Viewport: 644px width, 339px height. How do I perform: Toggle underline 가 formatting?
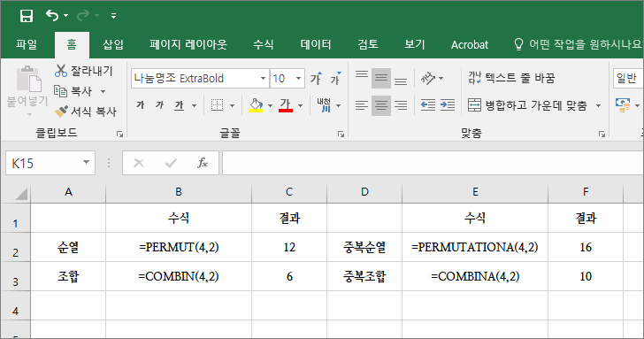(179, 105)
